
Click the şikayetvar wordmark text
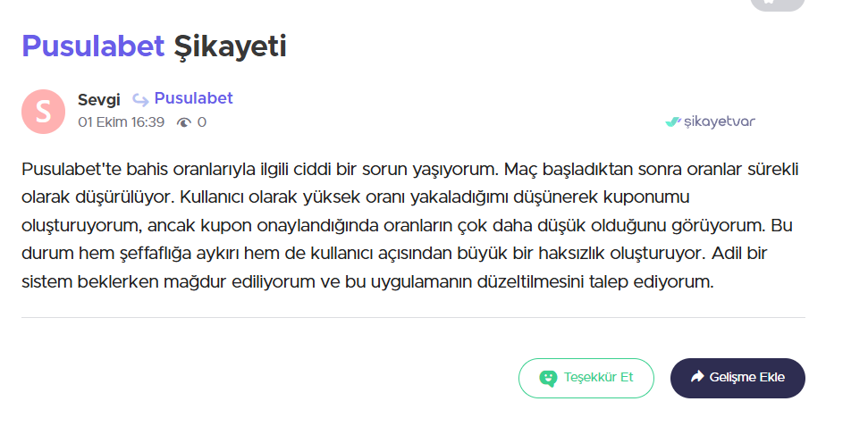719,121
